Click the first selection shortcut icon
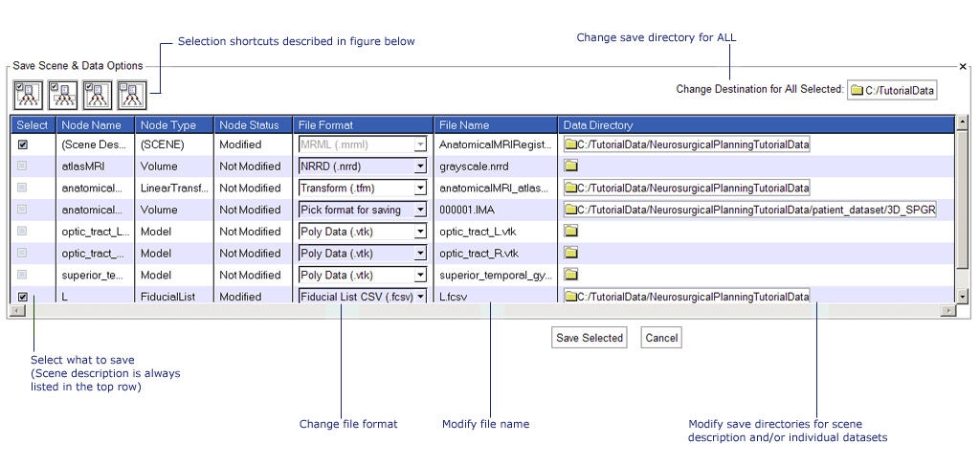The image size is (980, 466). tap(28, 95)
